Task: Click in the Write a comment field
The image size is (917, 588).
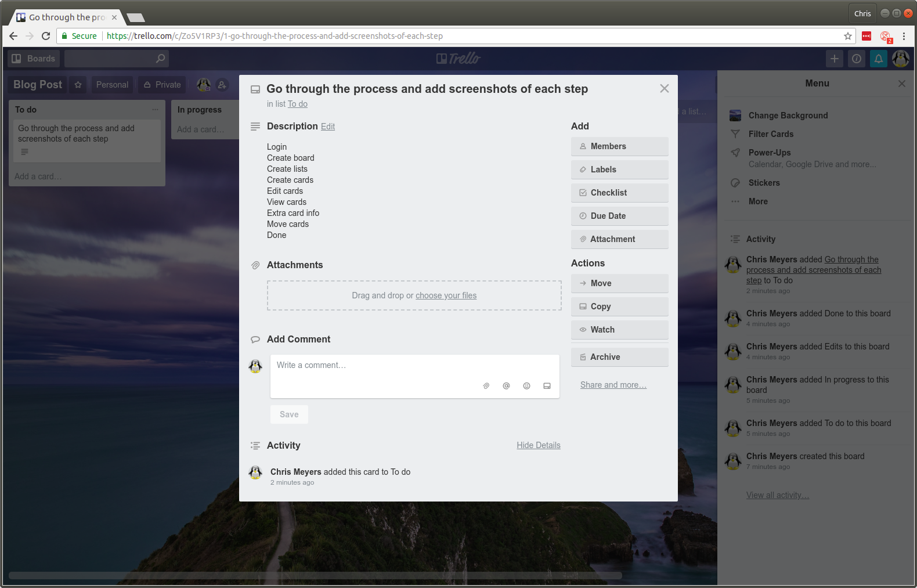Action: [x=414, y=376]
